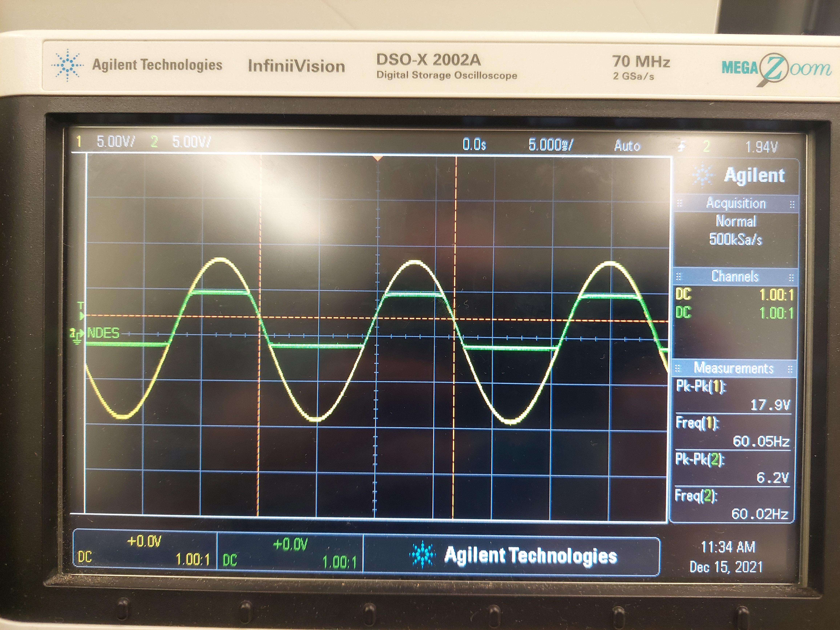Screen dimensions: 840x630
Task: Open the Measurements panel header
Action: [734, 368]
